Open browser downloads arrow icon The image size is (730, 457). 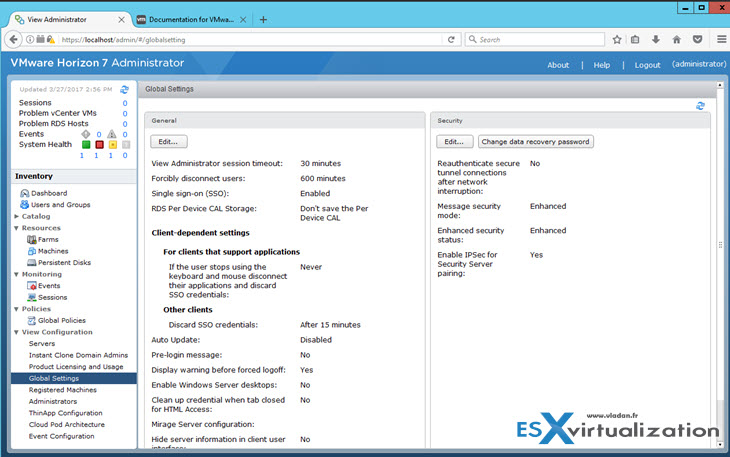pyautogui.click(x=655, y=39)
